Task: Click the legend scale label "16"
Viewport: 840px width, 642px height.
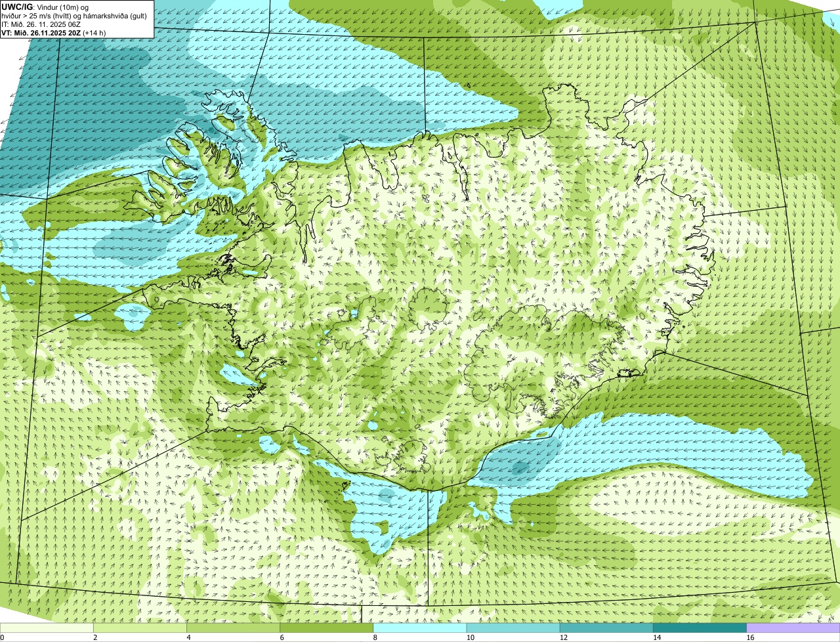Action: 750,637
